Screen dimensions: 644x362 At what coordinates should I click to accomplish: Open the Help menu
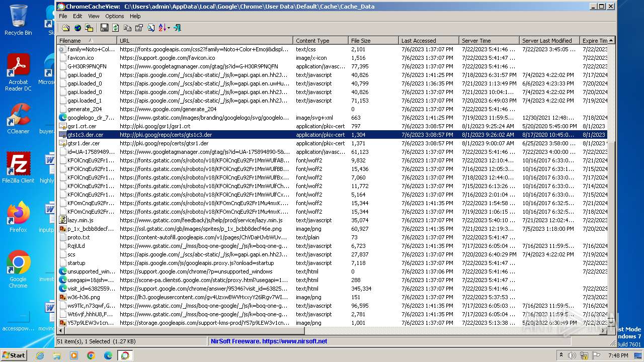135,16
